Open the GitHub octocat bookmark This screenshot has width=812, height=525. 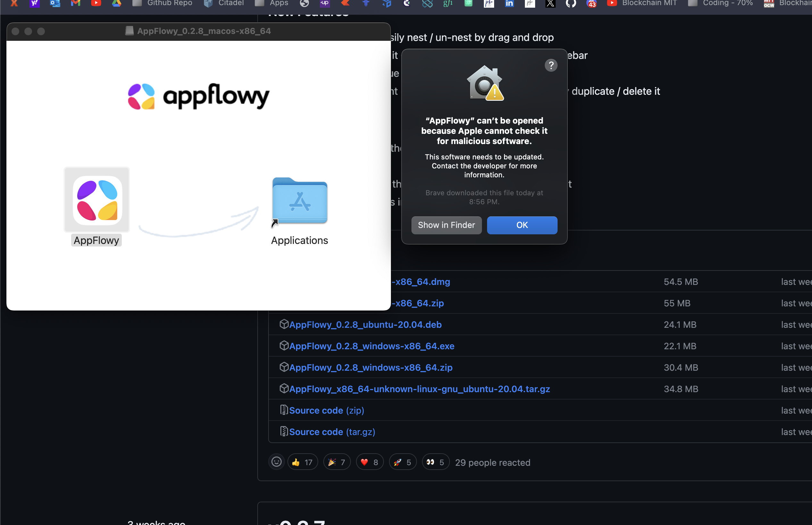(x=571, y=4)
